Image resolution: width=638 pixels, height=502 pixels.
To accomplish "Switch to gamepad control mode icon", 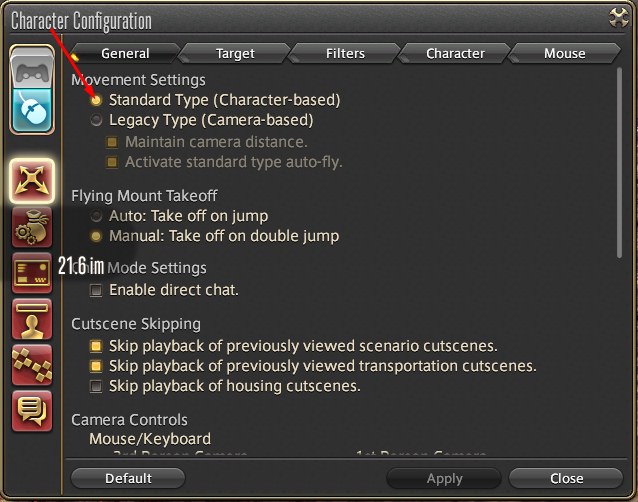I will click(x=32, y=69).
